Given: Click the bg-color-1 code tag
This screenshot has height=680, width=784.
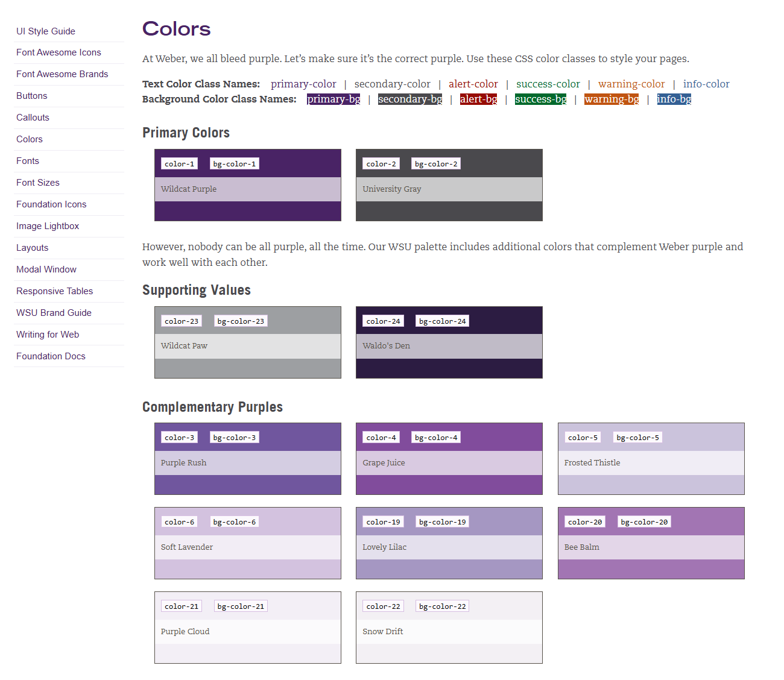Looking at the screenshot, I should tap(235, 163).
